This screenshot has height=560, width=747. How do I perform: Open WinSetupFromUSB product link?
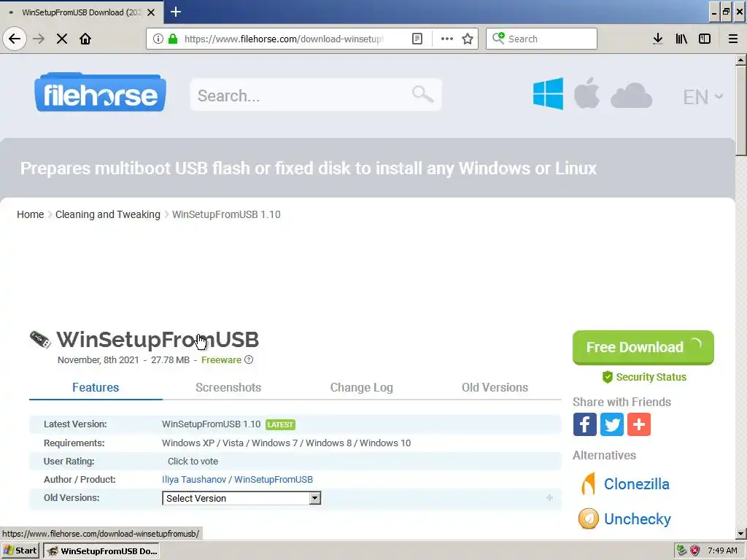(x=274, y=480)
